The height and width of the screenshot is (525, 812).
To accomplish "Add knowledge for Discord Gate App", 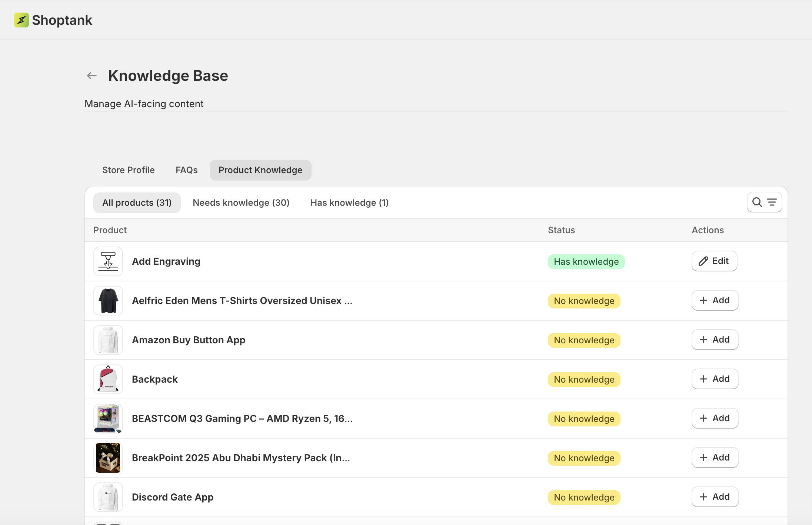I will (x=715, y=497).
